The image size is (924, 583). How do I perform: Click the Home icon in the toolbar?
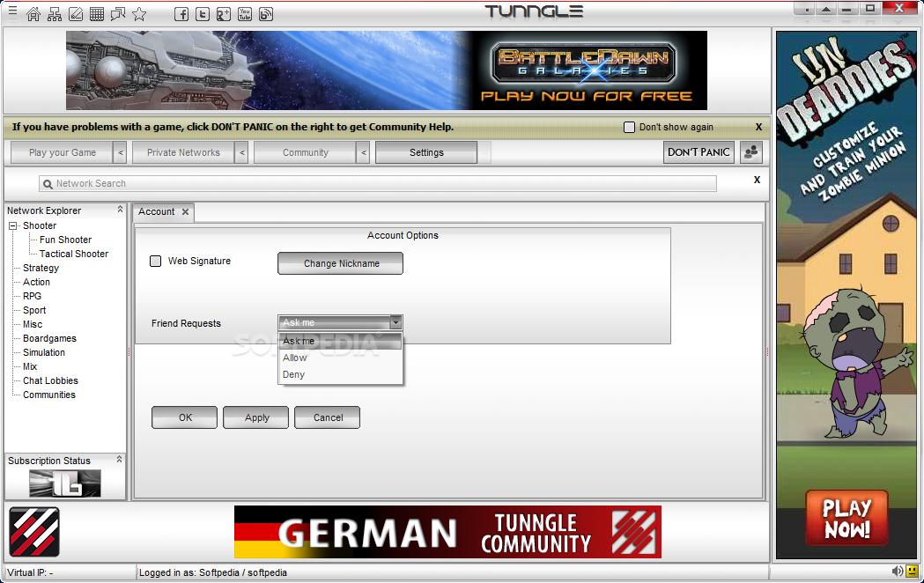(33, 14)
